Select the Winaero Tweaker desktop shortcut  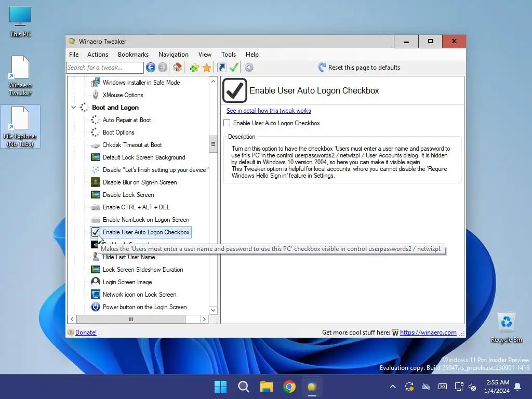coord(20,76)
